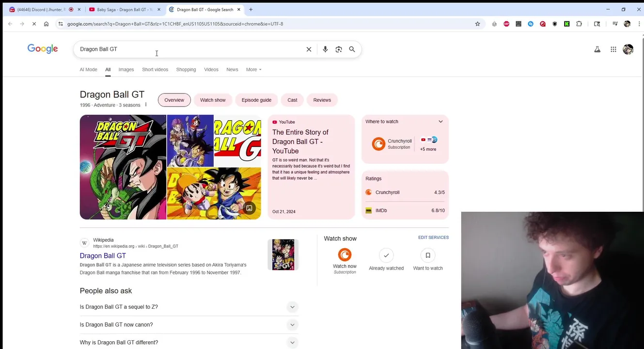
Task: Select the Overview chip
Action: pos(174,100)
